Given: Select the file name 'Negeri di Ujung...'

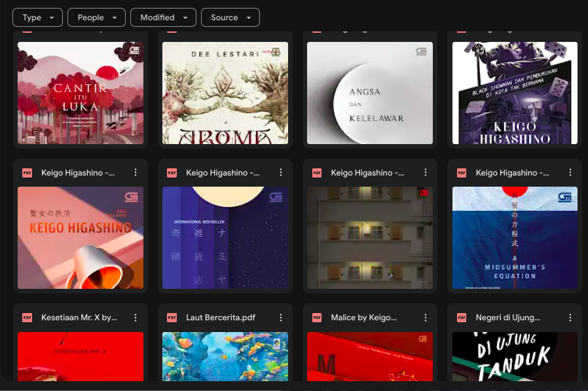Looking at the screenshot, I should point(508,318).
